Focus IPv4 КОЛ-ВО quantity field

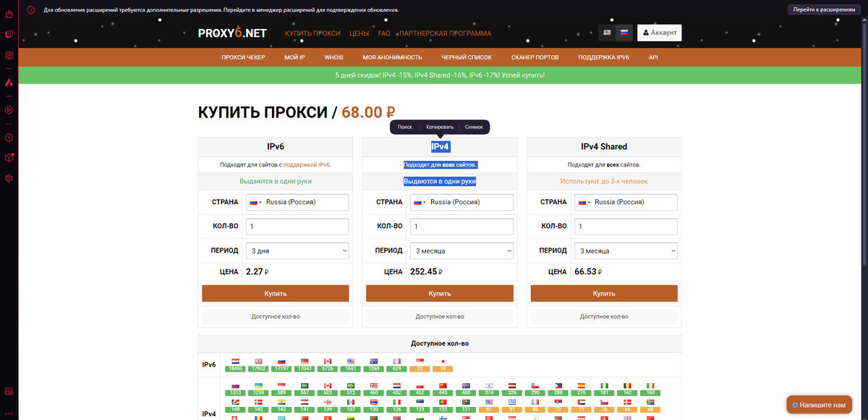tap(461, 227)
